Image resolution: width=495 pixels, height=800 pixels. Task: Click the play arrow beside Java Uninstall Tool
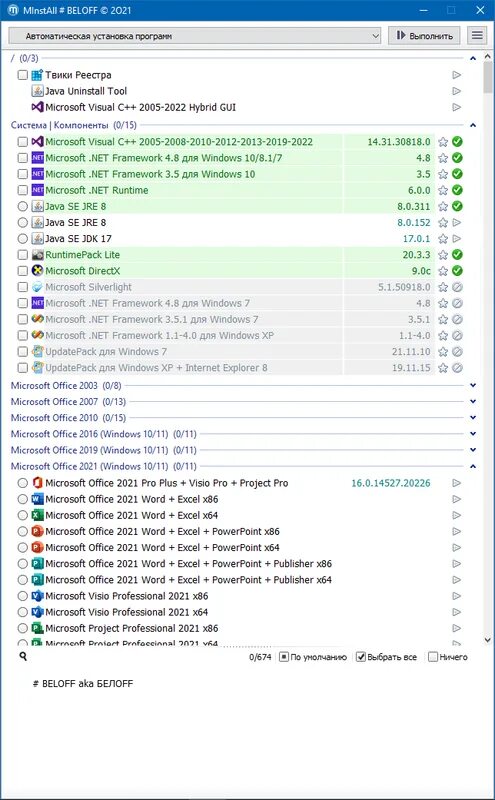click(x=457, y=91)
